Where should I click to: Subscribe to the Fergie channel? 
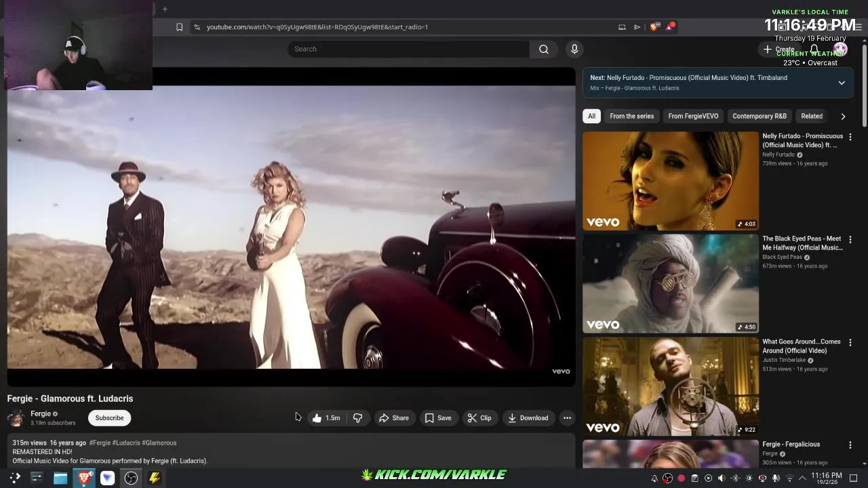click(x=109, y=418)
